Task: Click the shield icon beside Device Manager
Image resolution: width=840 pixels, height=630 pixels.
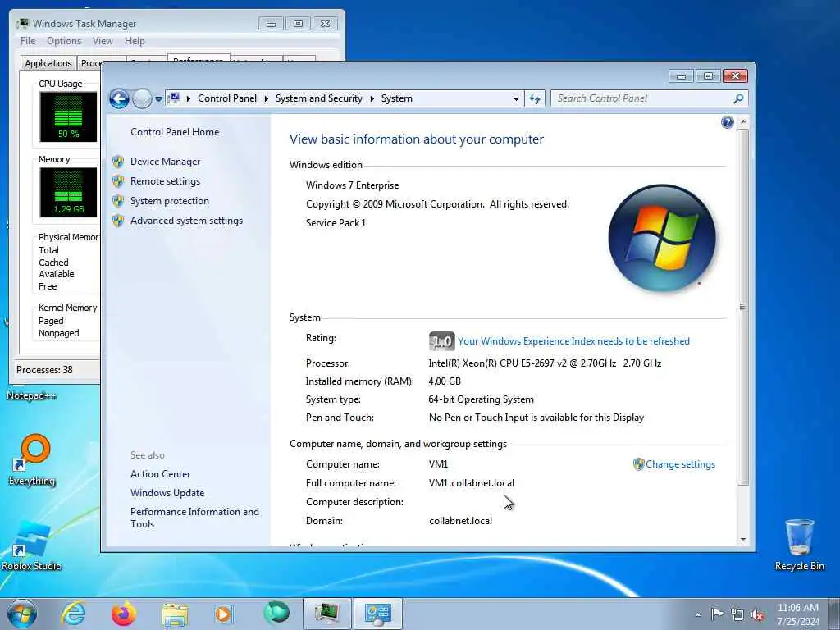Action: coord(118,162)
